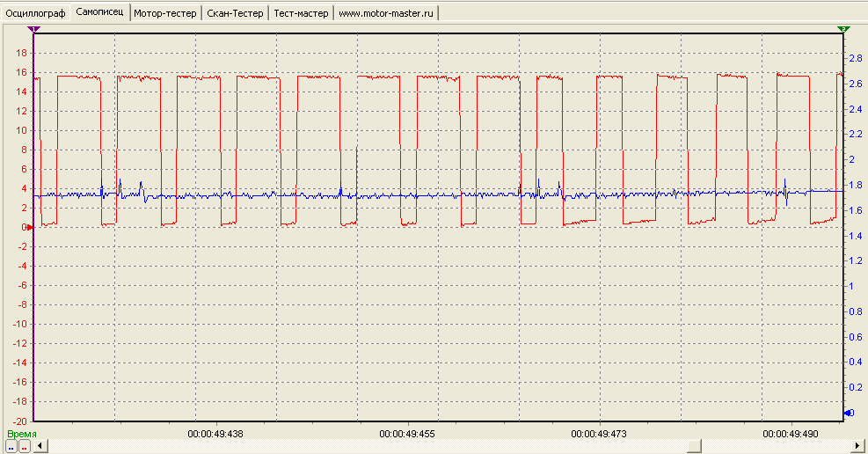
Task: Open the Скан-Тестер tab
Action: pos(236,13)
